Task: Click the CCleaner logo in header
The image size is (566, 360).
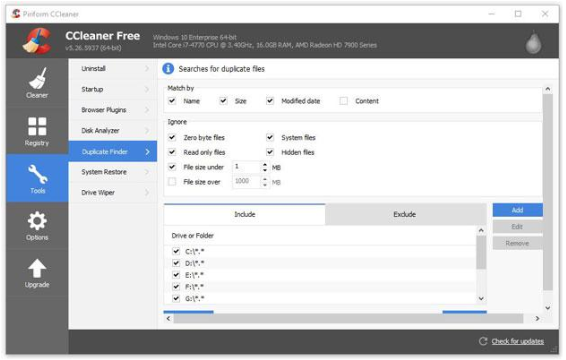Action: [x=36, y=40]
